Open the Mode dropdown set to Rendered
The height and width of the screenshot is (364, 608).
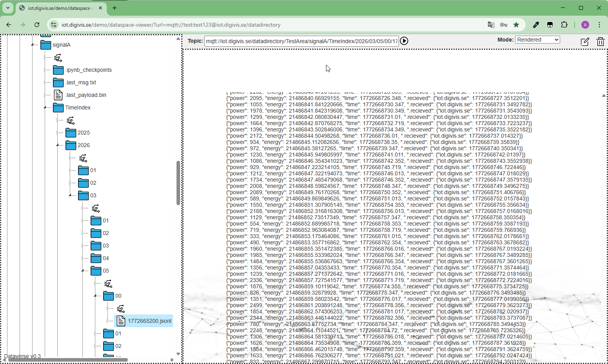(537, 40)
